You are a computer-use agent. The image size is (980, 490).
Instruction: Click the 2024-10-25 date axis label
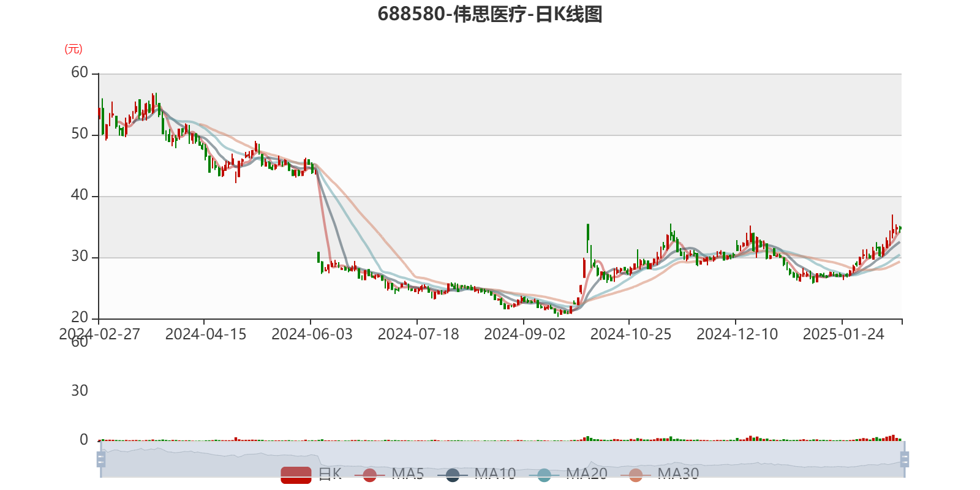tap(631, 334)
